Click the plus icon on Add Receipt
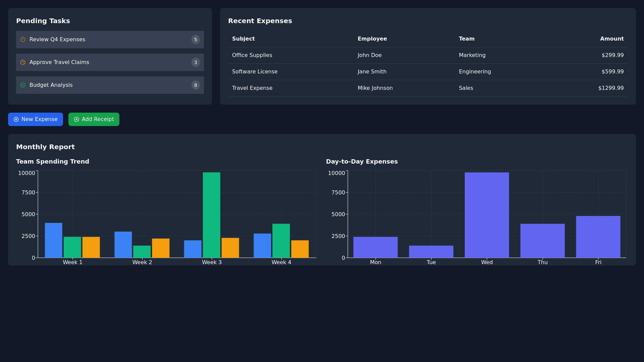 tap(76, 119)
